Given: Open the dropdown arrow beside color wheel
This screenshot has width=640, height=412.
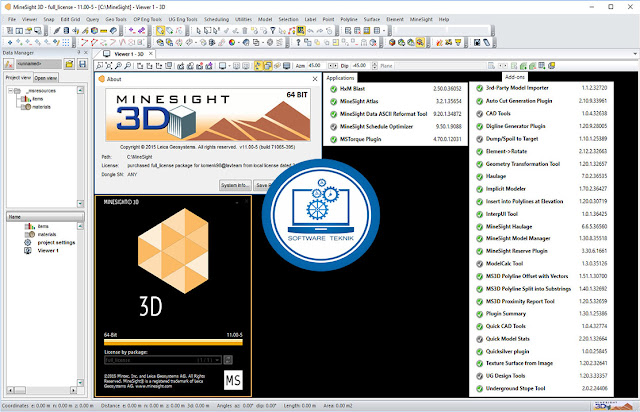Looking at the screenshot, I should 238,42.
